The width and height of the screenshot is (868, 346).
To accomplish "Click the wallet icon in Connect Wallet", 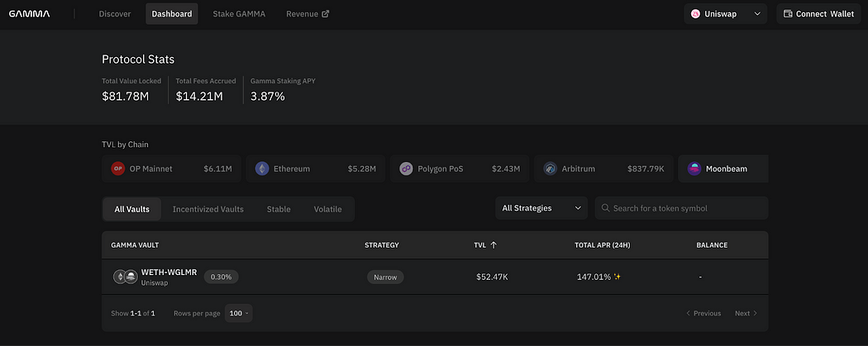I will [x=788, y=14].
